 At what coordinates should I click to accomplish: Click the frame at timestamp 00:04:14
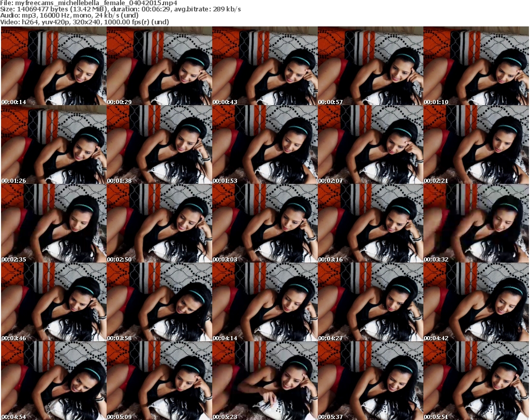point(264,302)
